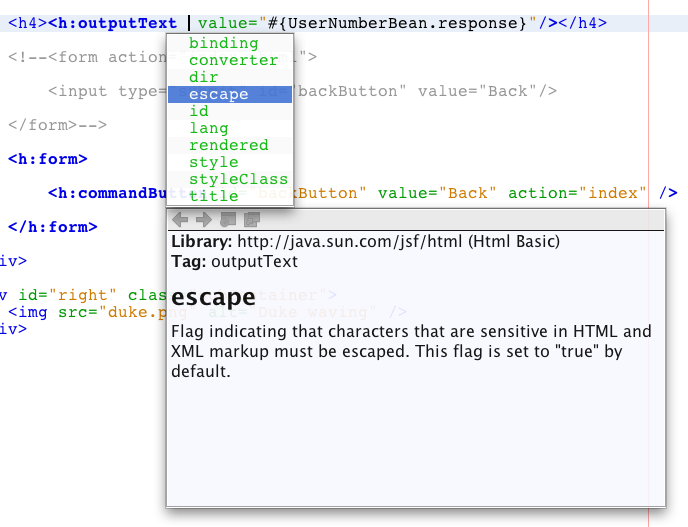The width and height of the screenshot is (688, 527).
Task: Select 'style' attribute suggestion
Action: click(213, 162)
